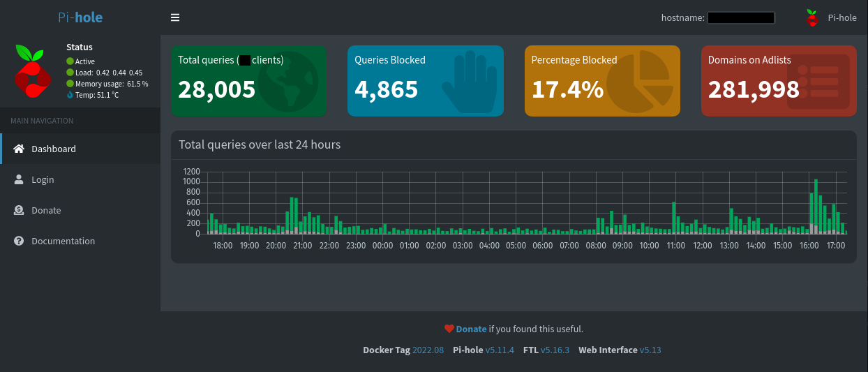
Task: Open the Dashboard navigation item
Action: [x=80, y=149]
